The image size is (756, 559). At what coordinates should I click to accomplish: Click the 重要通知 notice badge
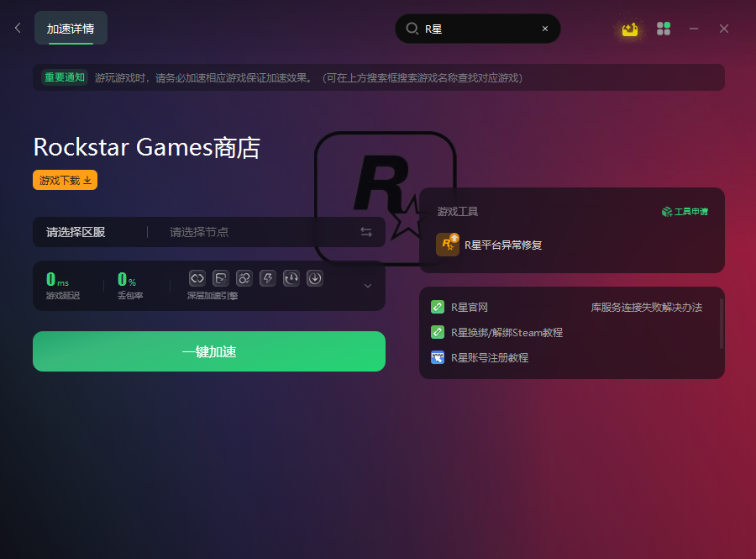[65, 77]
